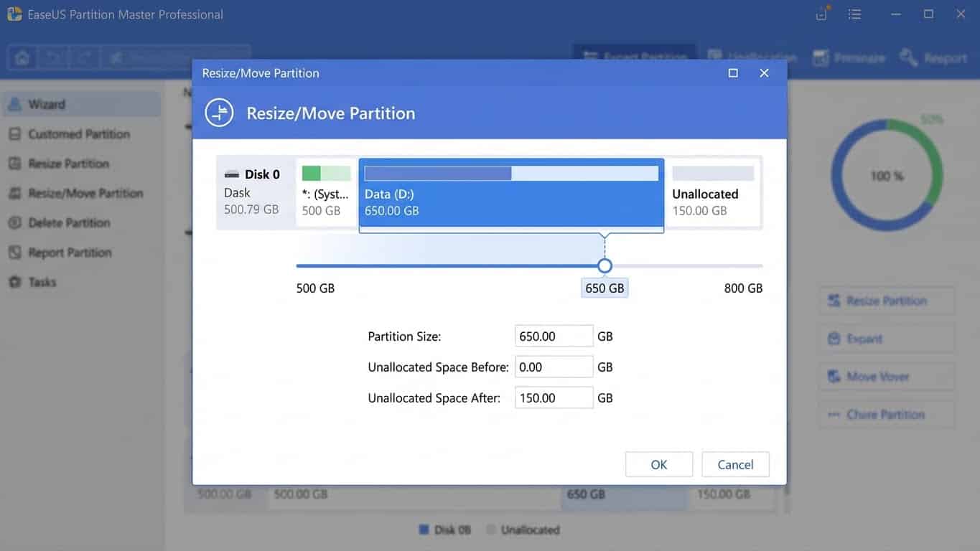This screenshot has width=980, height=551.
Task: Select Customed Partition in the sidebar
Action: click(79, 133)
